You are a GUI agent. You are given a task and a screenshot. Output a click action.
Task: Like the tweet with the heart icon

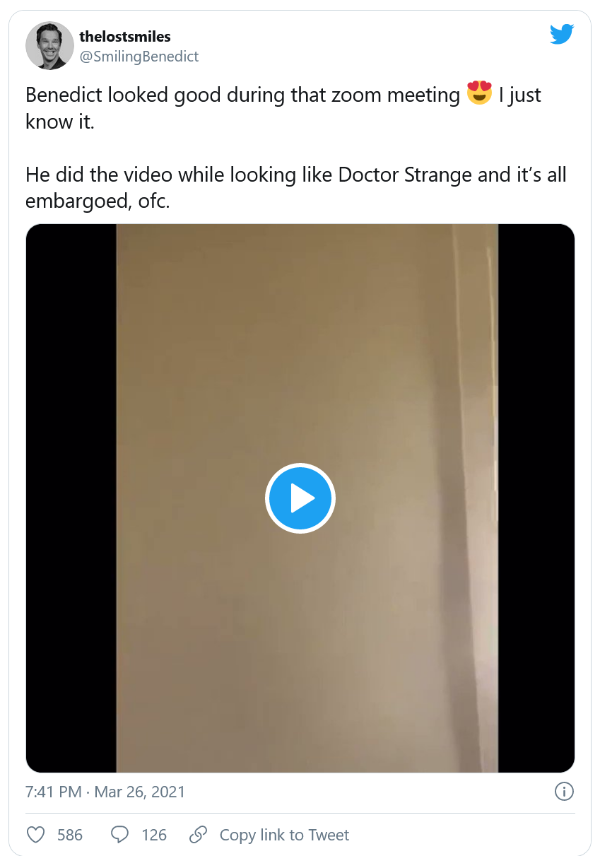[x=36, y=835]
